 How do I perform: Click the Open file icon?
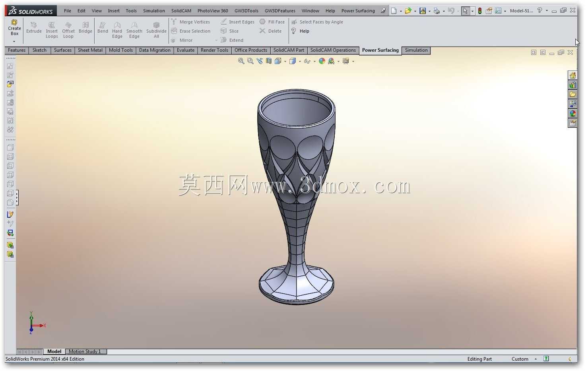408,11
